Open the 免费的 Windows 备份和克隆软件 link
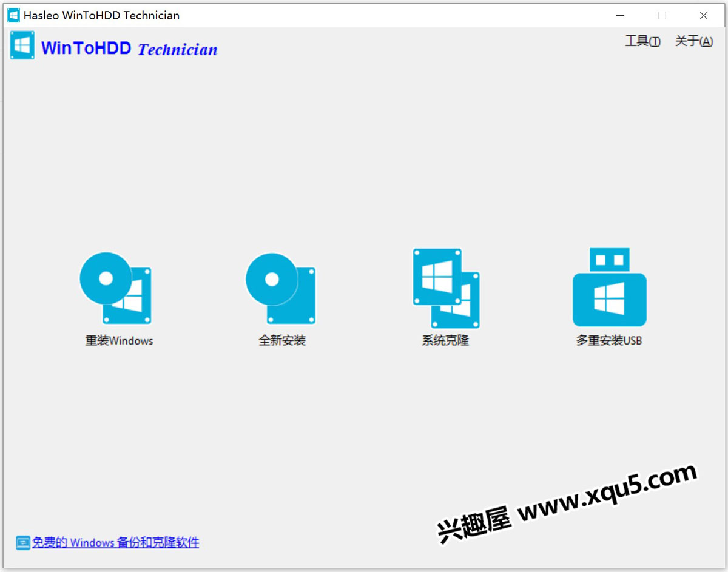 point(115,543)
